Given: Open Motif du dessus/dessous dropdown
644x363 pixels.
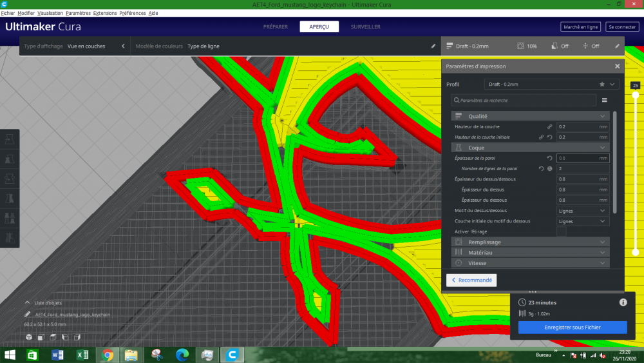Looking at the screenshot, I should tap(582, 211).
